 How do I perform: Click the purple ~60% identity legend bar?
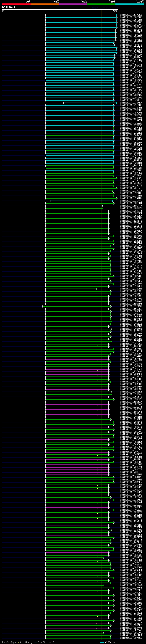click(x=73, y=4)
